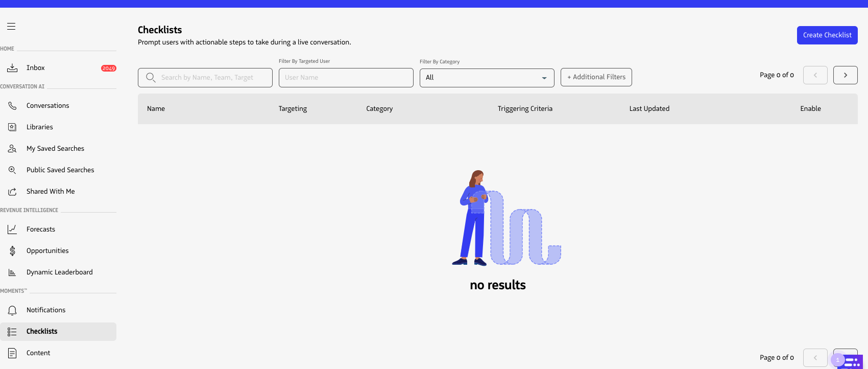Open the hamburger menu icon
868x369 pixels.
[11, 26]
